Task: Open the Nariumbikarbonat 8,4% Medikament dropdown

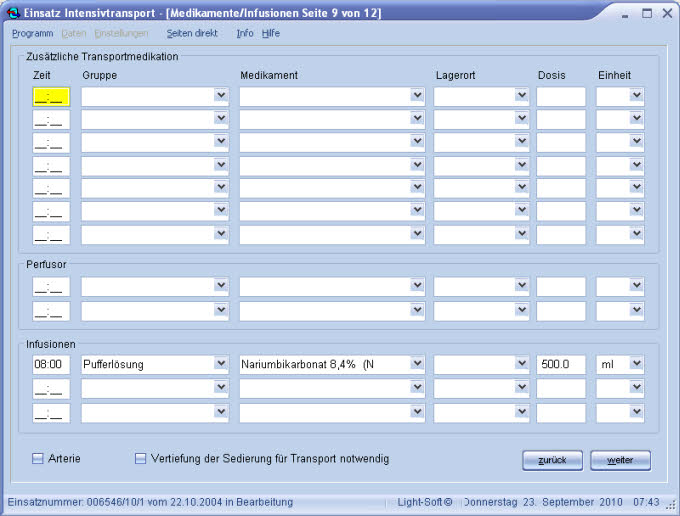Action: [417, 363]
